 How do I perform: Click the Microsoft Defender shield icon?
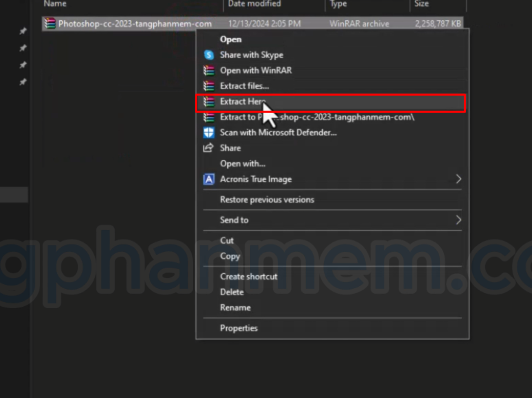coord(209,133)
